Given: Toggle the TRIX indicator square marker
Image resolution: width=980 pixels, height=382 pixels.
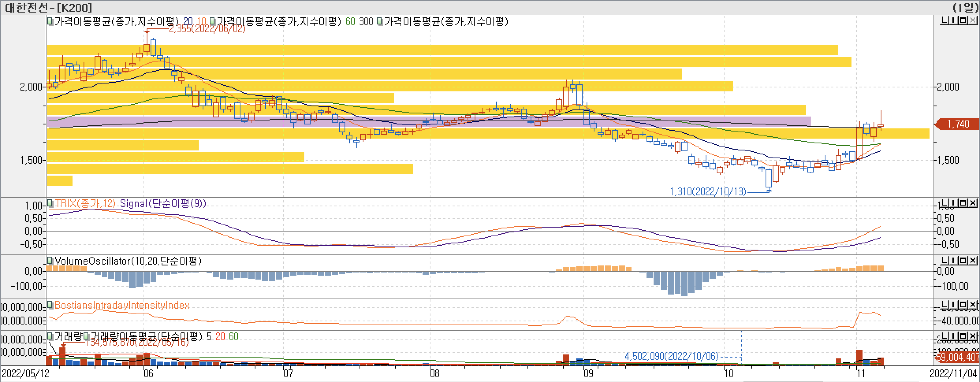Looking at the screenshot, I should click(x=50, y=204).
